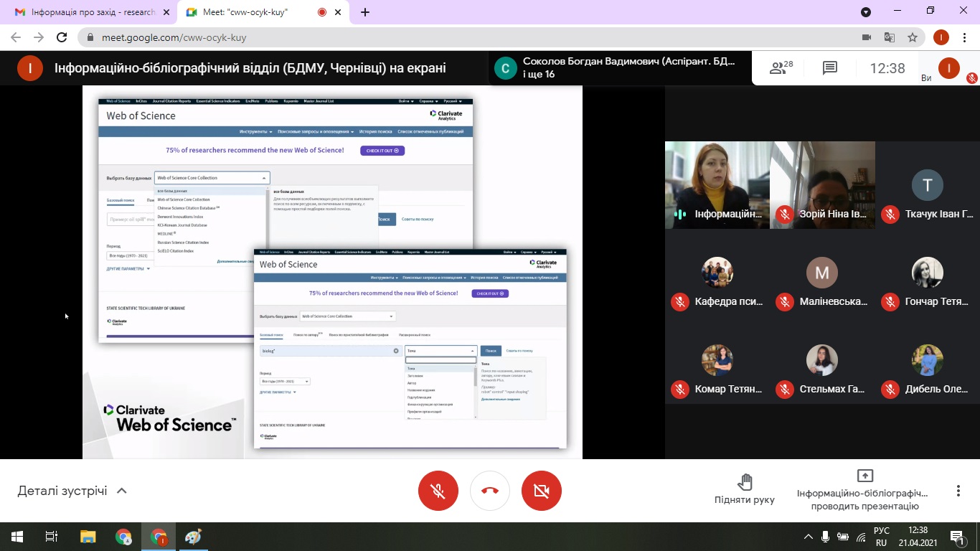Open the Chrome profile dropdown arrow in tab strip
This screenshot has height=551, width=980.
(866, 12)
